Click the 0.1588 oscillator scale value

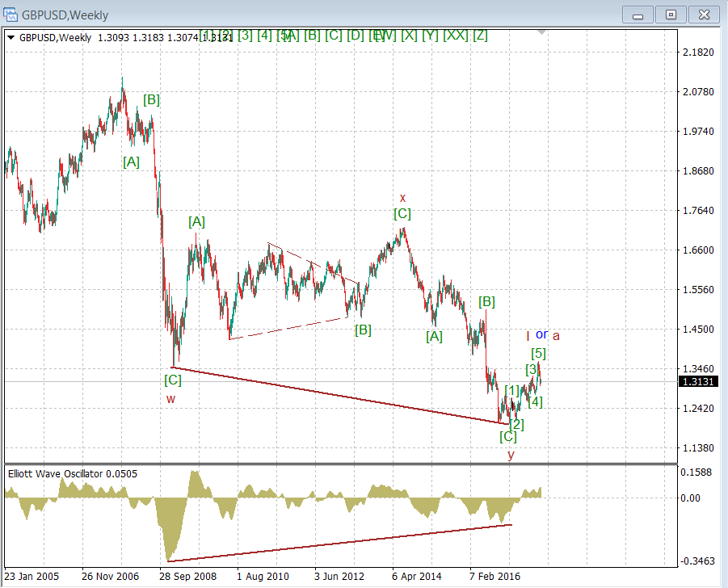[696, 472]
